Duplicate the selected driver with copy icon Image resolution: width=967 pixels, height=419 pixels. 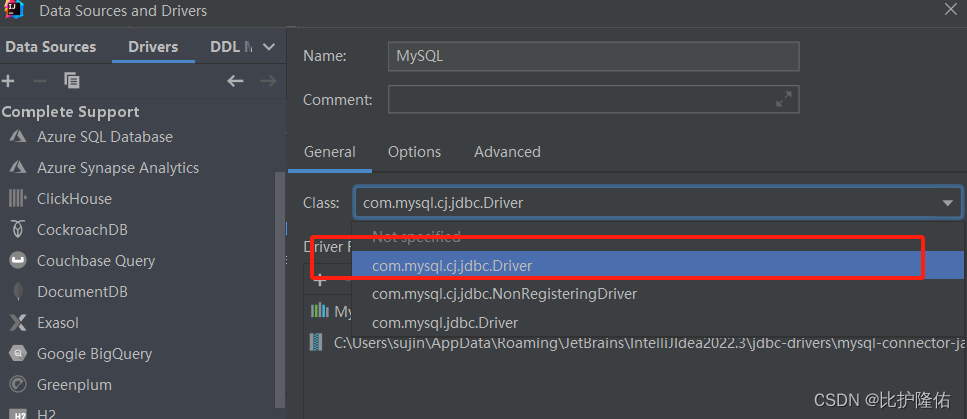(72, 81)
